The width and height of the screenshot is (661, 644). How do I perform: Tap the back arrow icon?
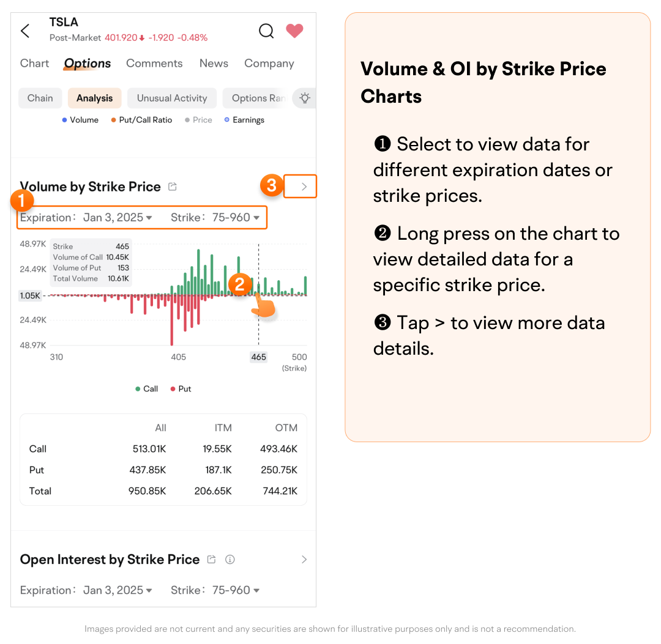[25, 31]
